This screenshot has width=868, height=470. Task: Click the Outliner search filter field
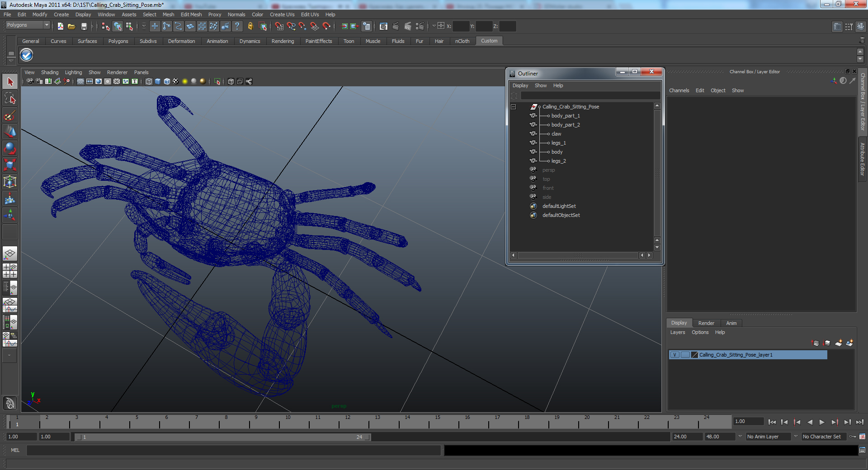click(590, 96)
